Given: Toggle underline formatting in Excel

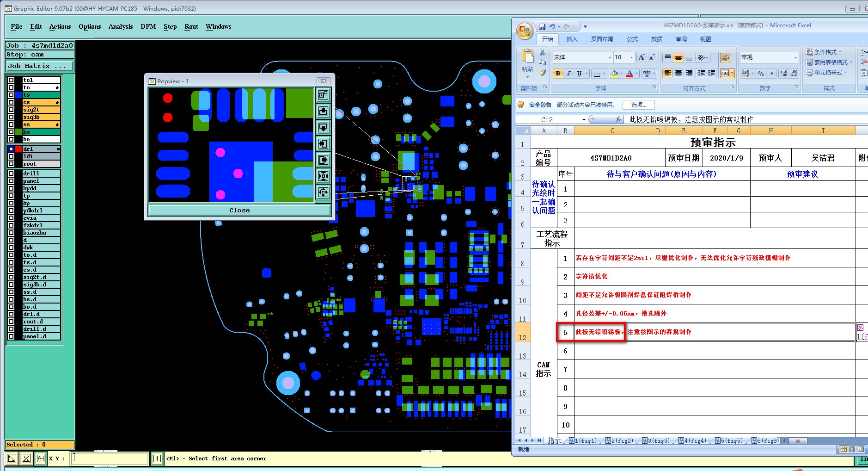Looking at the screenshot, I should pos(579,74).
